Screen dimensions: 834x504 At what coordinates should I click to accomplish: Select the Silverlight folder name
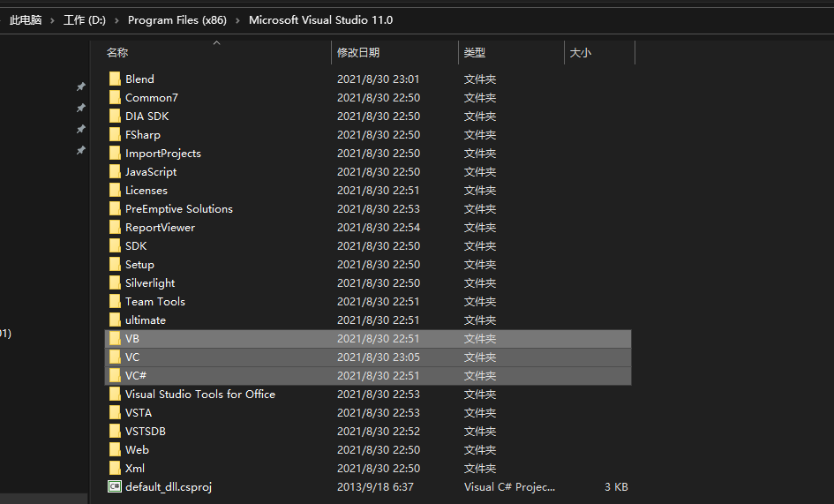pyautogui.click(x=150, y=283)
